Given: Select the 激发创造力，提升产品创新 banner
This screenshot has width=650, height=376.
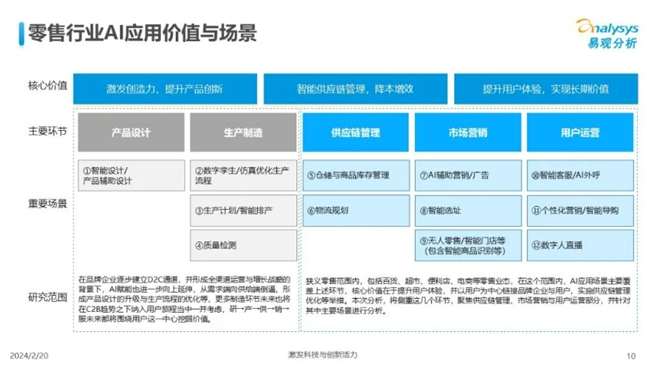Looking at the screenshot, I should (165, 89).
